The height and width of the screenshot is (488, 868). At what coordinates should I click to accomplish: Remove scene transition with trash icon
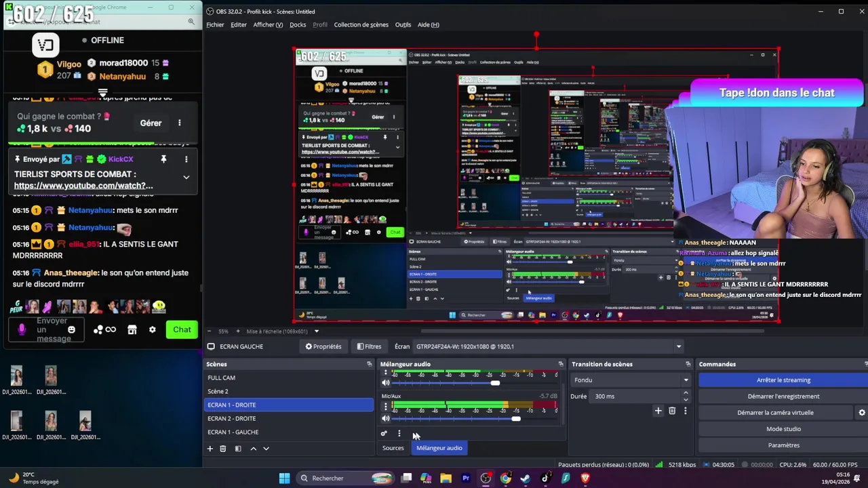point(672,411)
